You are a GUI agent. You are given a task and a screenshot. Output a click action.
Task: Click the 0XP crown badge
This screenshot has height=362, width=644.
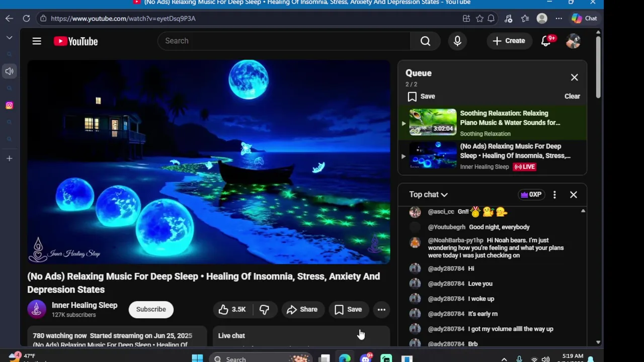pyautogui.click(x=531, y=195)
